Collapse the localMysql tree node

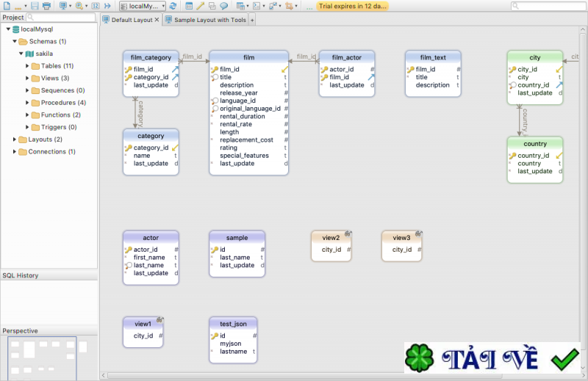(8, 29)
